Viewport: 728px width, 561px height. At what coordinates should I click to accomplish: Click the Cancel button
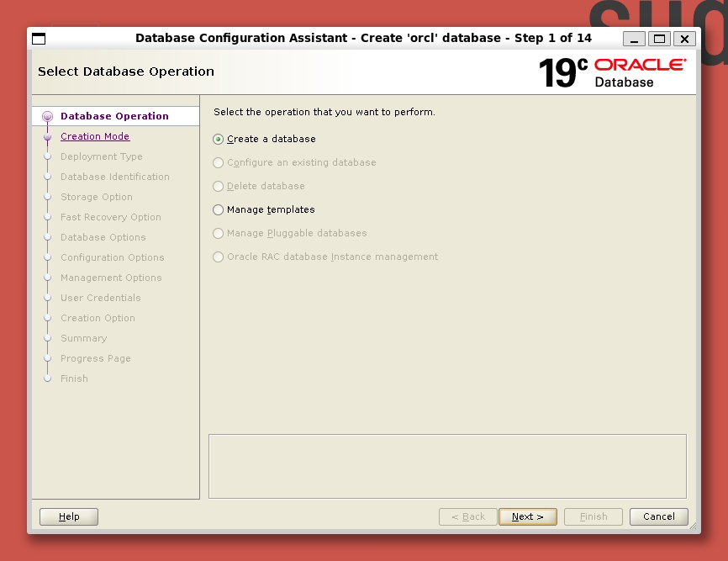(x=659, y=516)
